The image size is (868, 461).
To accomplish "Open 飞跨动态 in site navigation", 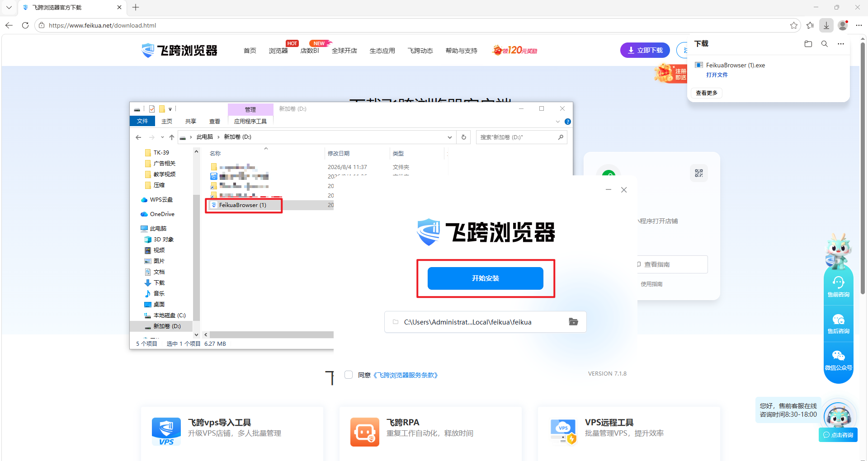I will [x=420, y=51].
